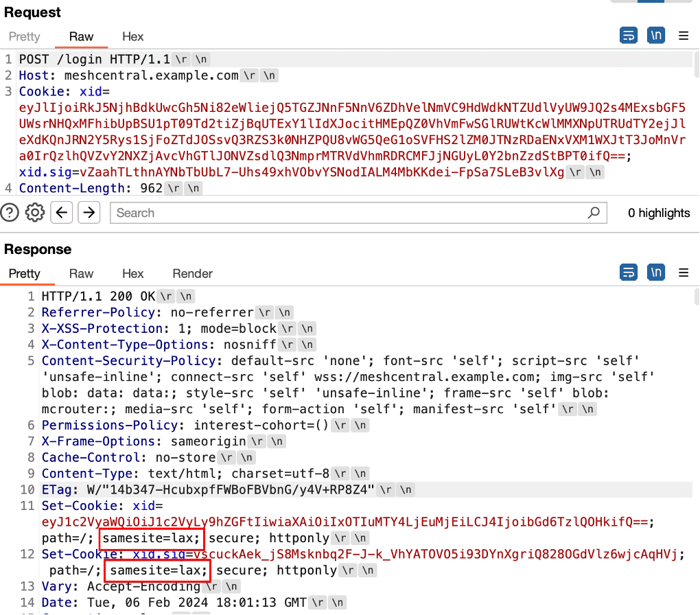Viewport: 700px width, 615px height.
Task: Click the 'Vary' response header
Action: pos(56,586)
